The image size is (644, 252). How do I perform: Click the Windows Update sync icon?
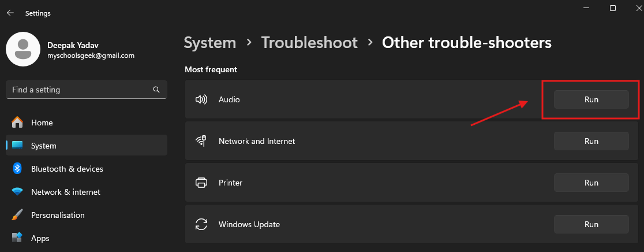[x=201, y=224]
